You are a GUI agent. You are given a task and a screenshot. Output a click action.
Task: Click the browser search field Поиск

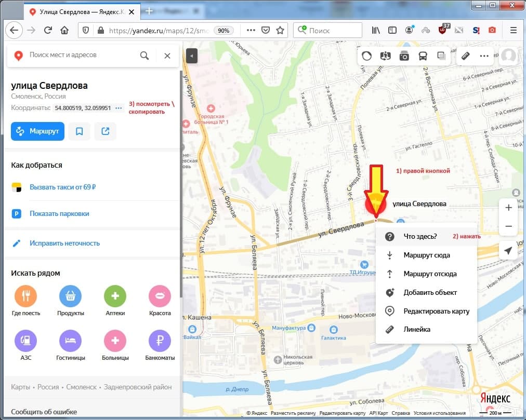[x=328, y=31]
